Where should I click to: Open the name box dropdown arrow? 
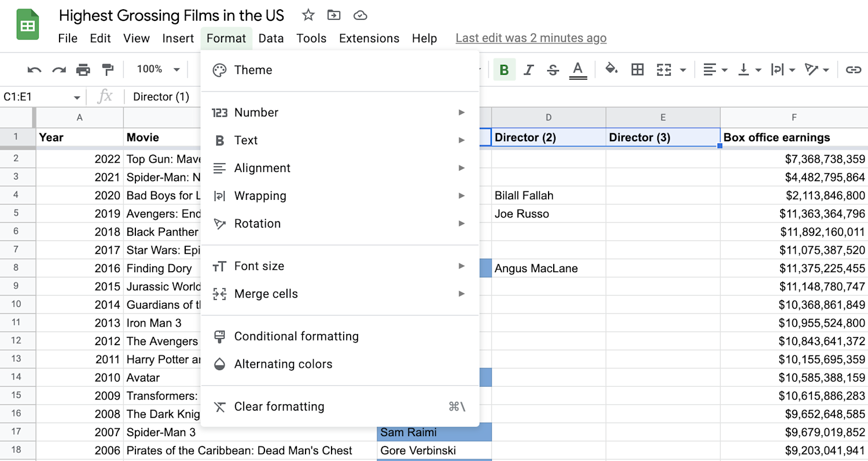coord(77,97)
